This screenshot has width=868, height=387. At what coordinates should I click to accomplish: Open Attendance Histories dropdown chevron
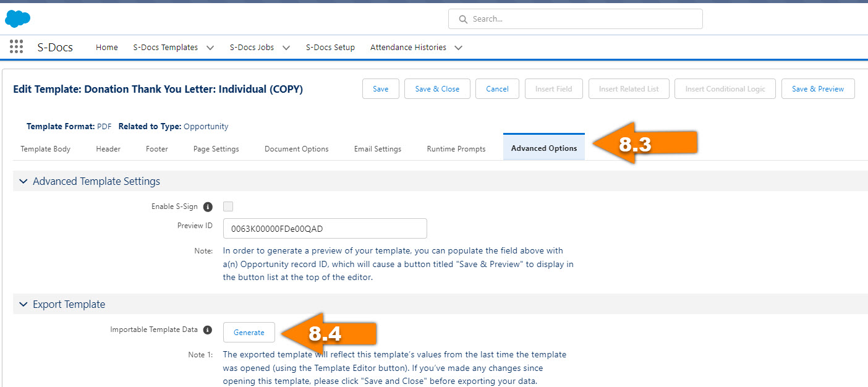[458, 48]
